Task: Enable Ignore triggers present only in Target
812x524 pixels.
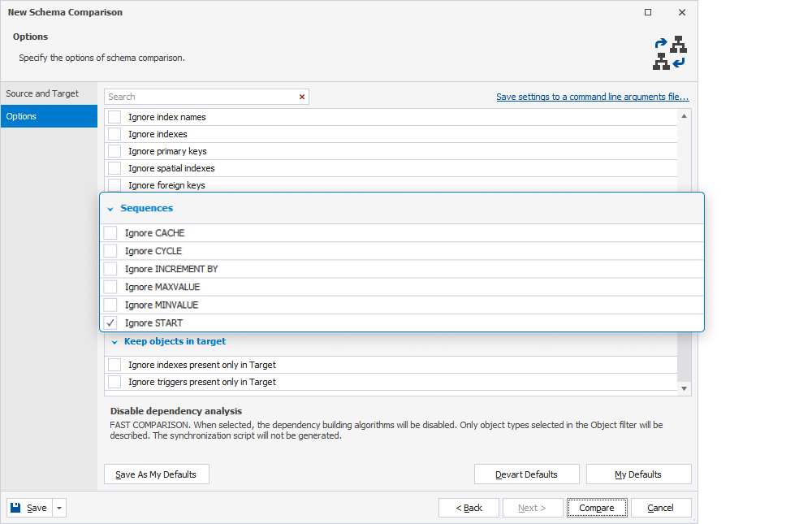Action: point(114,382)
